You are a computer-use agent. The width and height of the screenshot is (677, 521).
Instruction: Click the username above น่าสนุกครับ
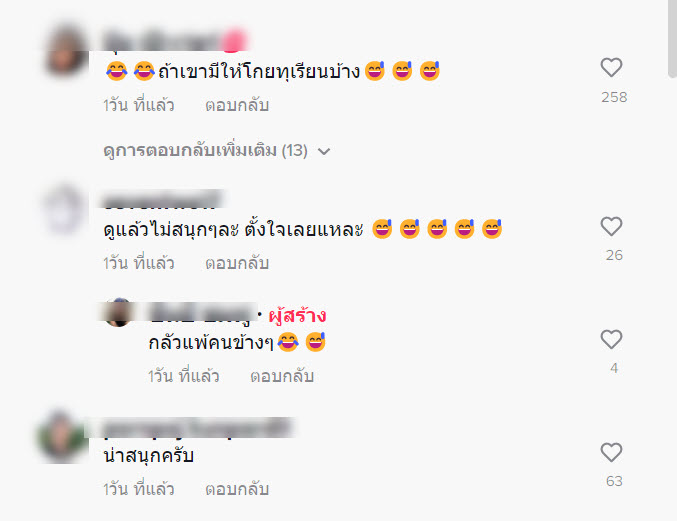pyautogui.click(x=198, y=428)
